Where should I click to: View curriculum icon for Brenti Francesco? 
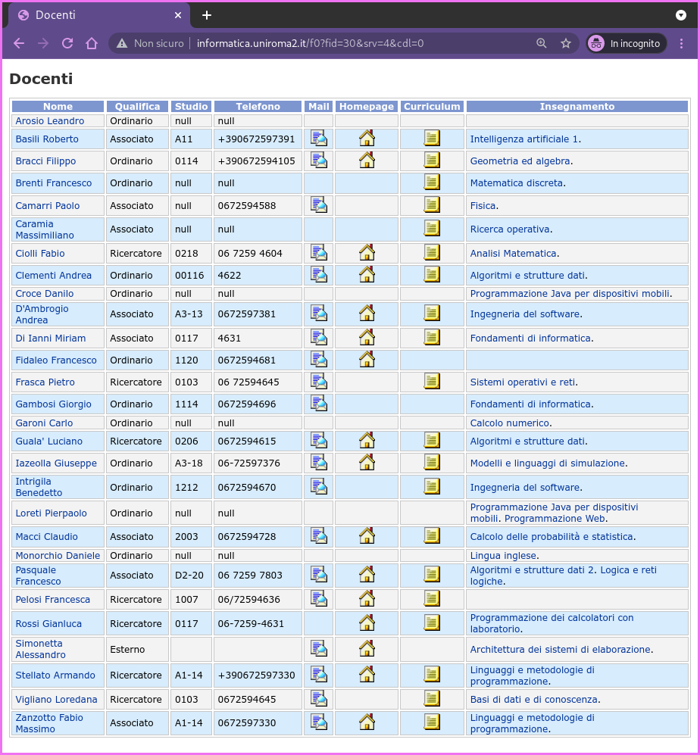(x=432, y=182)
